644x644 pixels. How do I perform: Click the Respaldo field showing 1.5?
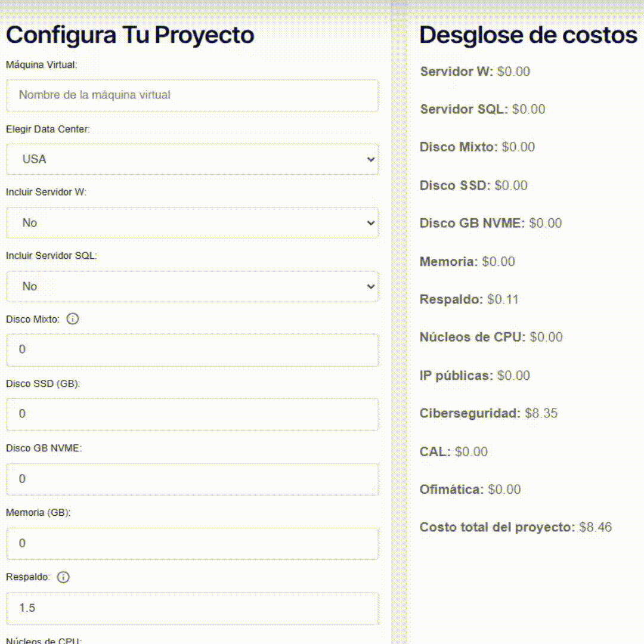192,608
